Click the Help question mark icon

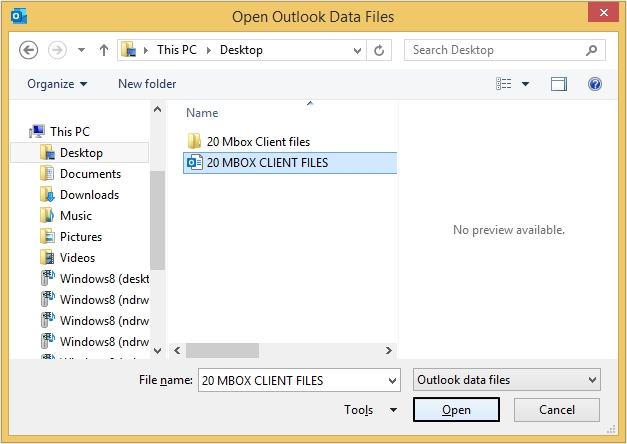coord(594,84)
